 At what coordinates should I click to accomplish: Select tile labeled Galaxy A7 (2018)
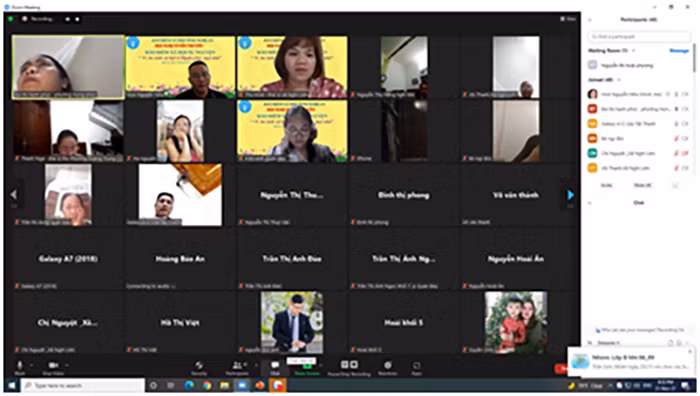[68, 258]
